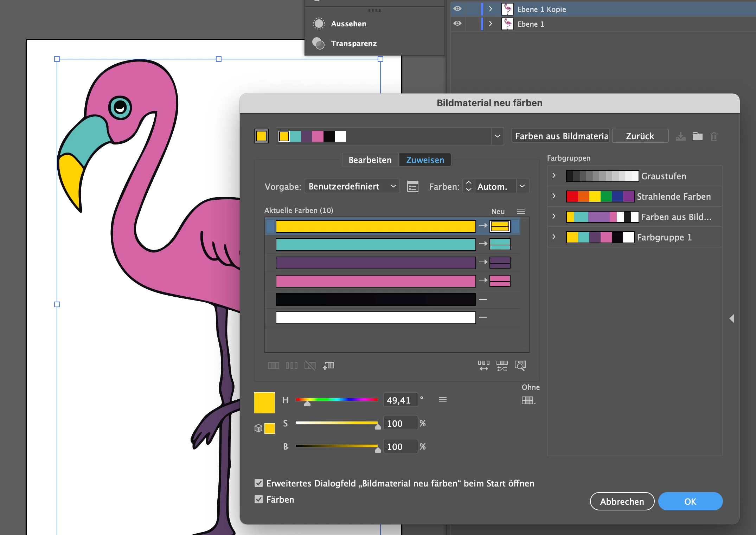Image resolution: width=756 pixels, height=535 pixels.
Task: Click the new row icon below color list
Action: [328, 366]
